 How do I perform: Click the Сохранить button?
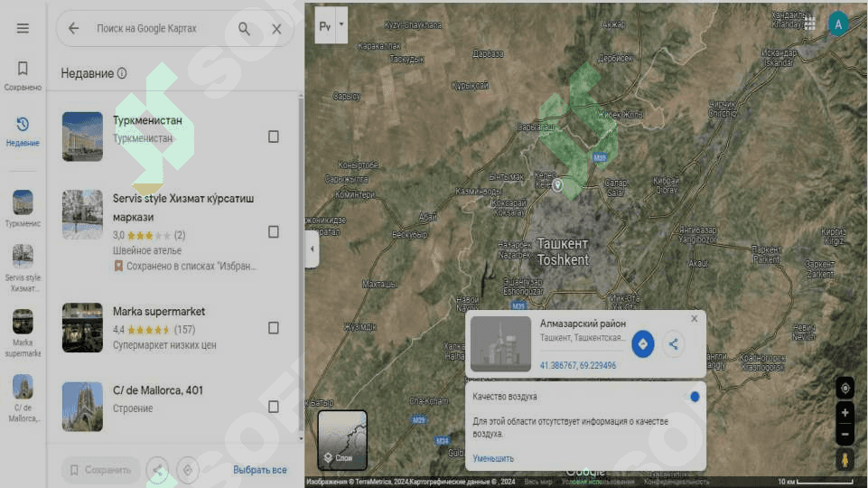click(x=101, y=470)
